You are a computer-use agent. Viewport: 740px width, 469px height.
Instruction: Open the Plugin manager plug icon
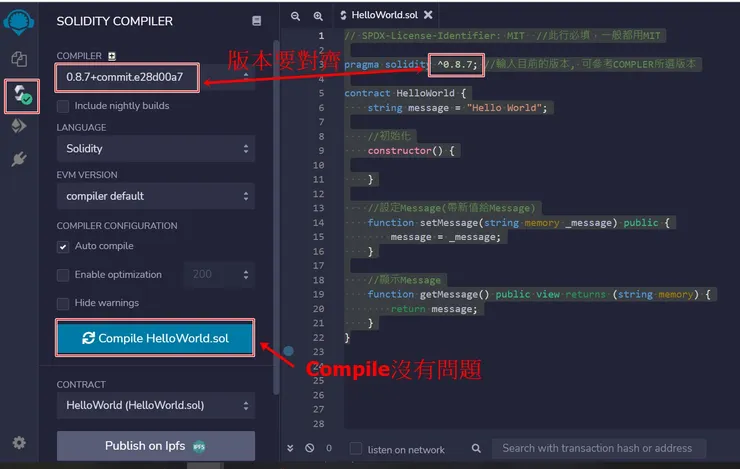[19, 159]
